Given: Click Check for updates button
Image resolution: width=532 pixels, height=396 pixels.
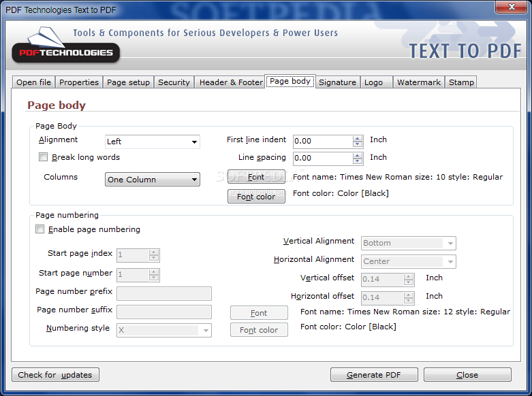Looking at the screenshot, I should point(55,375).
